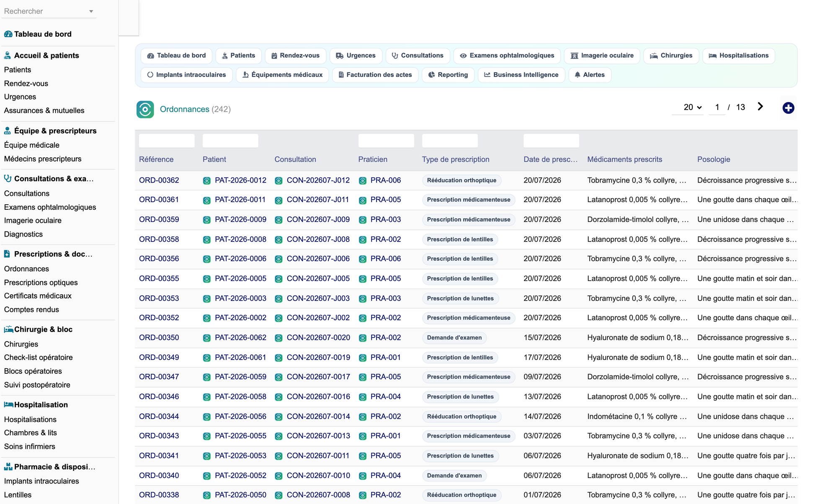The image size is (815, 504).
Task: Click the consultation icon next to CON-202607-0010
Action: pyautogui.click(x=279, y=476)
